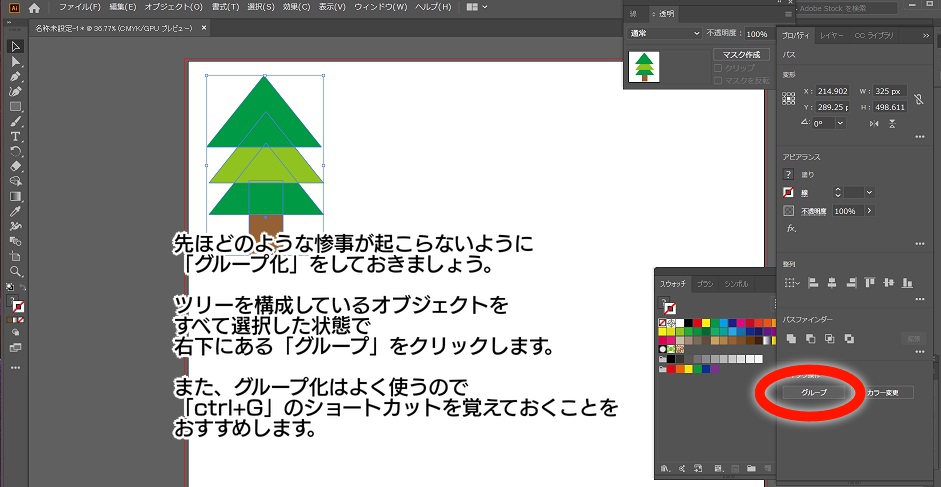Click the グループ button
This screenshot has height=487, width=941.
coord(814,393)
